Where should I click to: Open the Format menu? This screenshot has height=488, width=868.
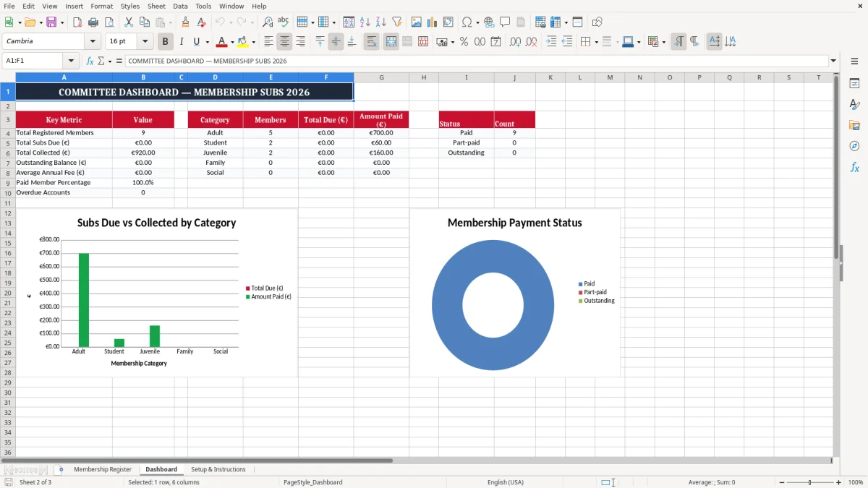point(101,6)
